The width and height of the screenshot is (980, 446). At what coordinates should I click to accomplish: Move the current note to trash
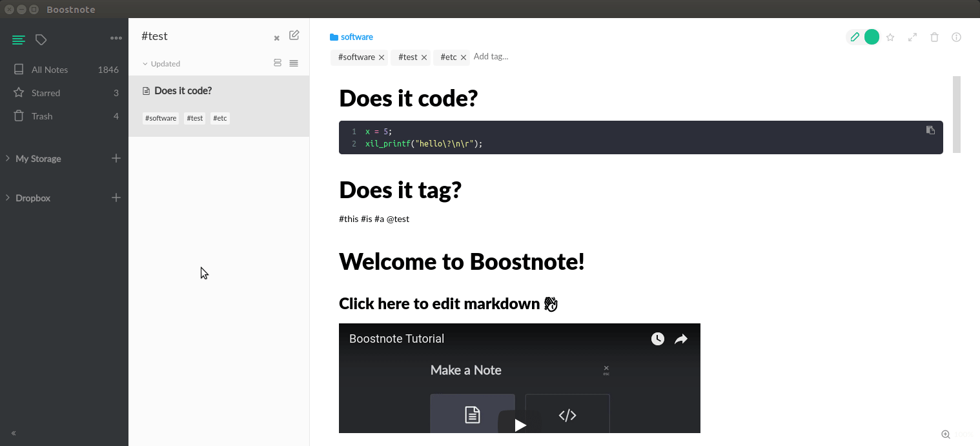point(934,37)
